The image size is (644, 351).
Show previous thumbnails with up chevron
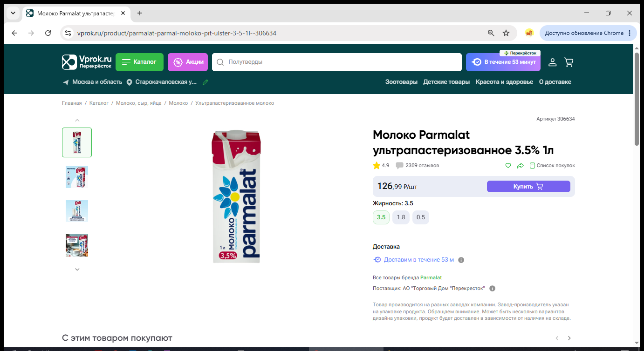click(77, 120)
